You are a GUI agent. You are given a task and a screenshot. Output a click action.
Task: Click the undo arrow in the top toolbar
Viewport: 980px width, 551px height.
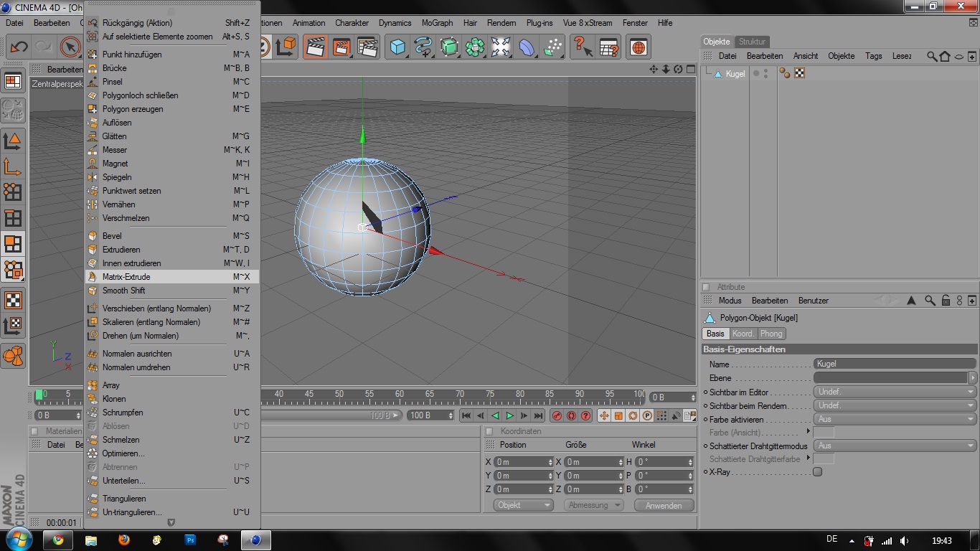(x=19, y=47)
